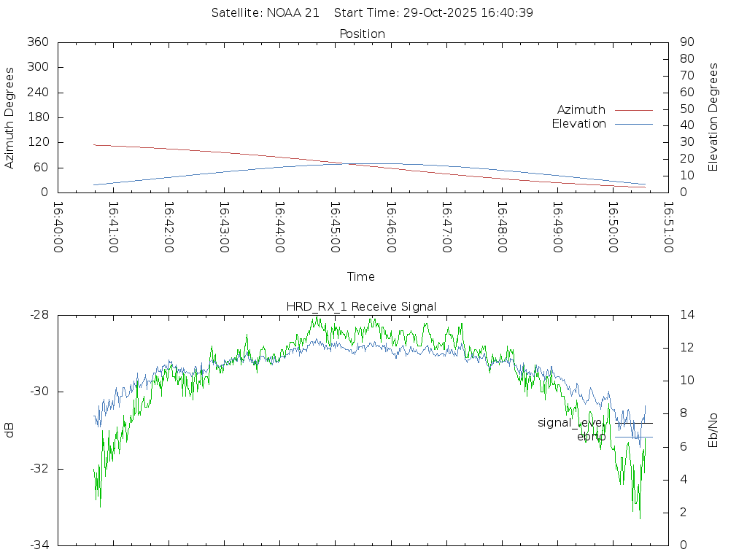Click the 16:51:00 time tick label

(667, 227)
